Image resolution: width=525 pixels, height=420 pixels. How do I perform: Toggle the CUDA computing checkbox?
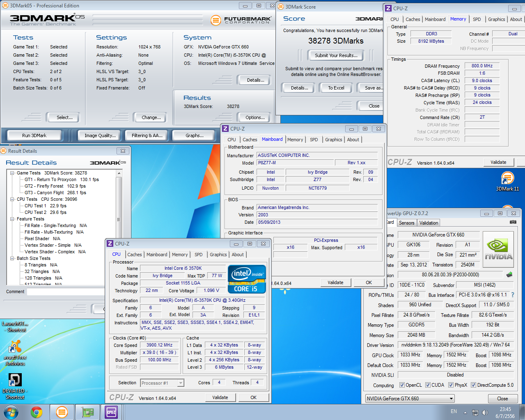(428, 385)
